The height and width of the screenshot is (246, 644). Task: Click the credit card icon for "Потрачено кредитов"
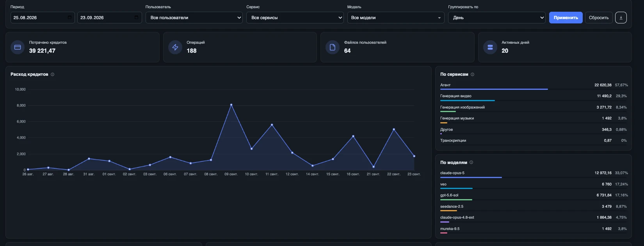coord(18,47)
